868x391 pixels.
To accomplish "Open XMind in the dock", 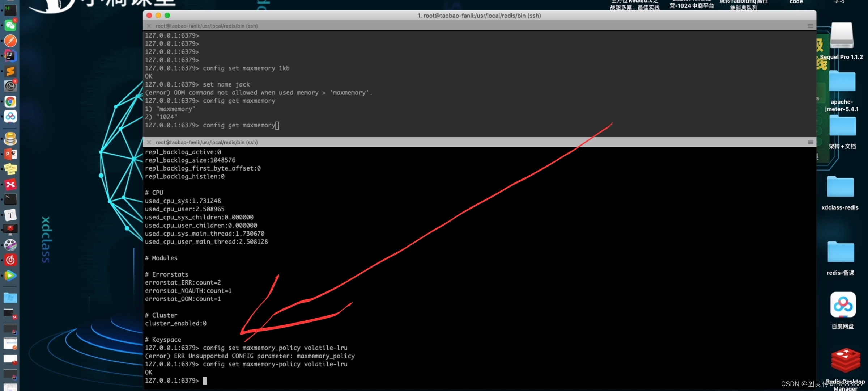I will (10, 184).
